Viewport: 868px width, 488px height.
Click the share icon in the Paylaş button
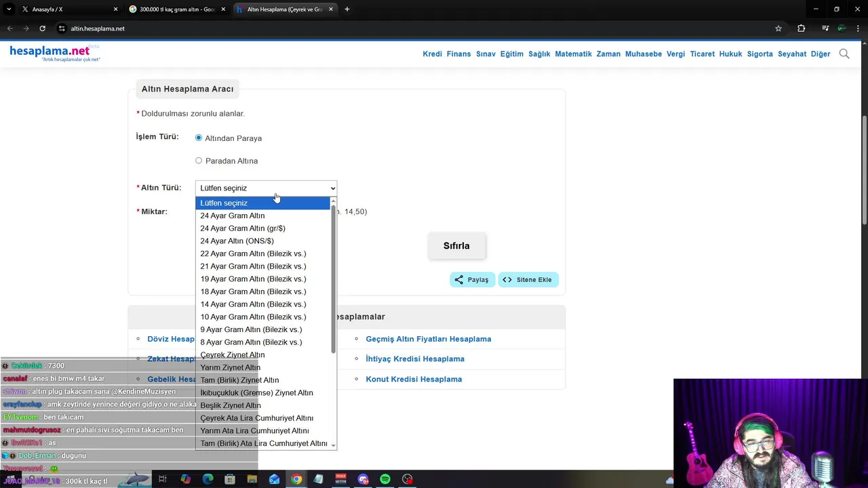coord(459,279)
